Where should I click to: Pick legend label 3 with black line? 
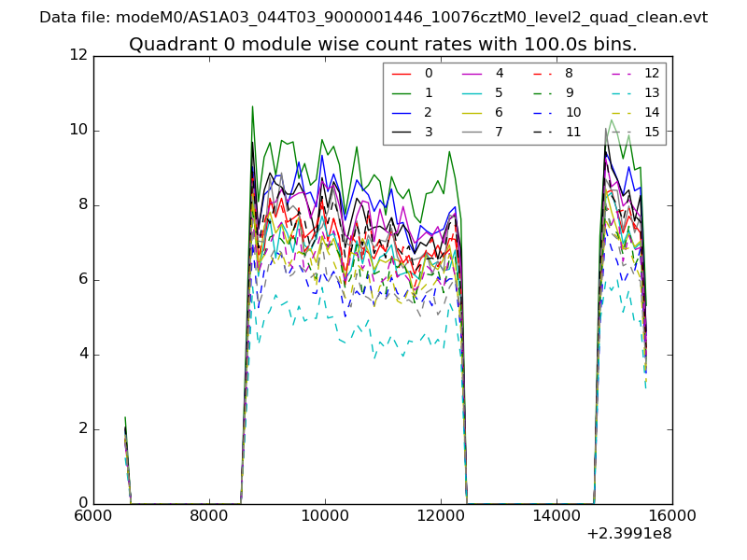(x=429, y=132)
